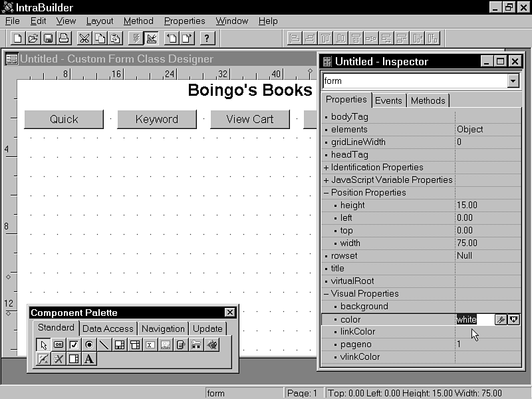Click the previous page toolbar icon

pos(172,38)
